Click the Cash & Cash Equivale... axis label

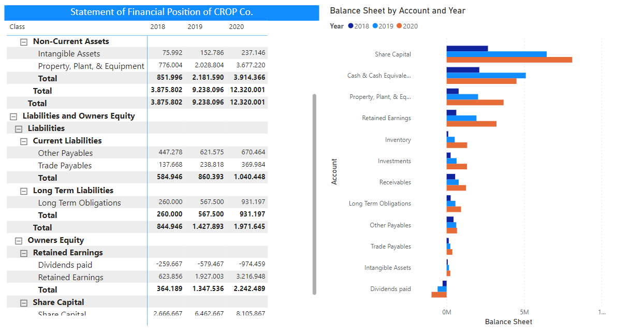(x=379, y=76)
